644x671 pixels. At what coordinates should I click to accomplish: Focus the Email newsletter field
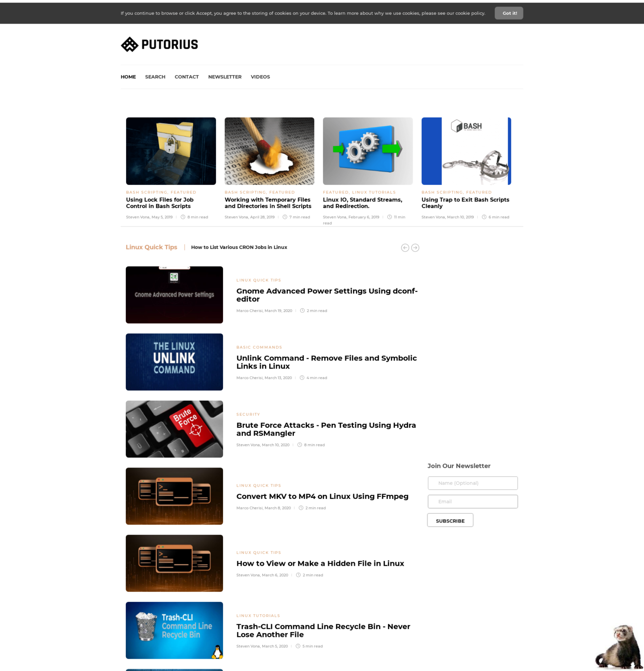[x=473, y=502]
